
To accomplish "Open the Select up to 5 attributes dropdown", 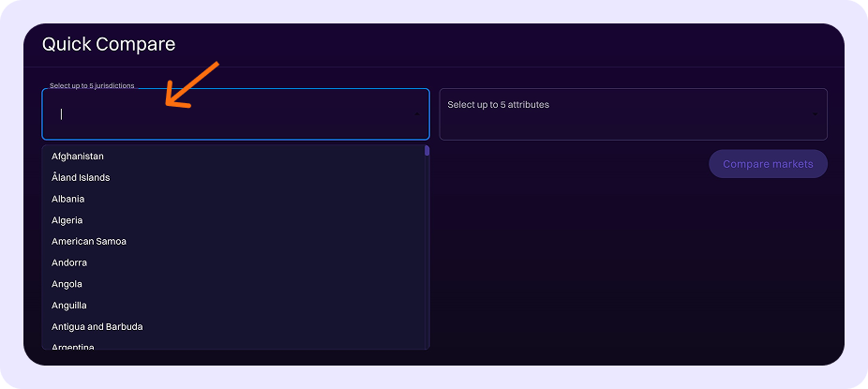I will point(619,114).
